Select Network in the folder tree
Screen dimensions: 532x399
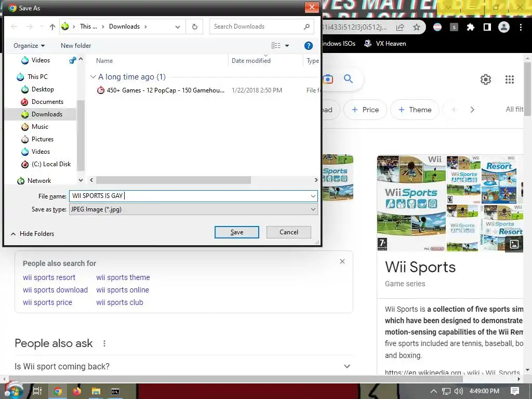point(39,181)
